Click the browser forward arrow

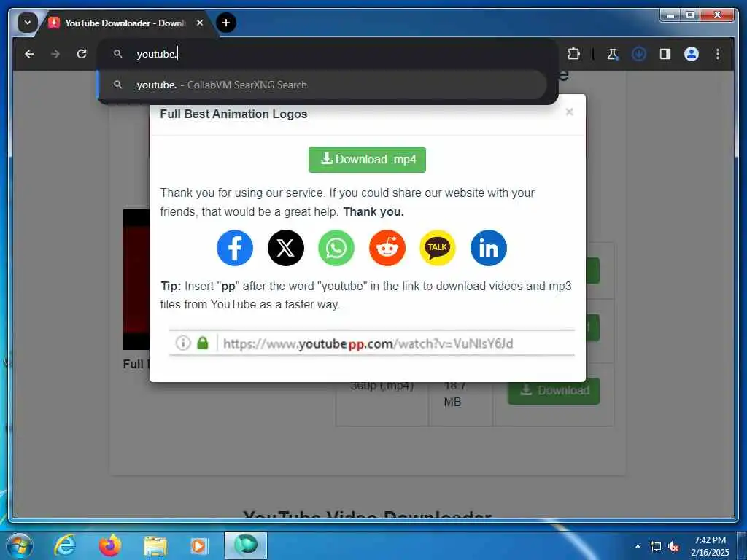point(55,54)
